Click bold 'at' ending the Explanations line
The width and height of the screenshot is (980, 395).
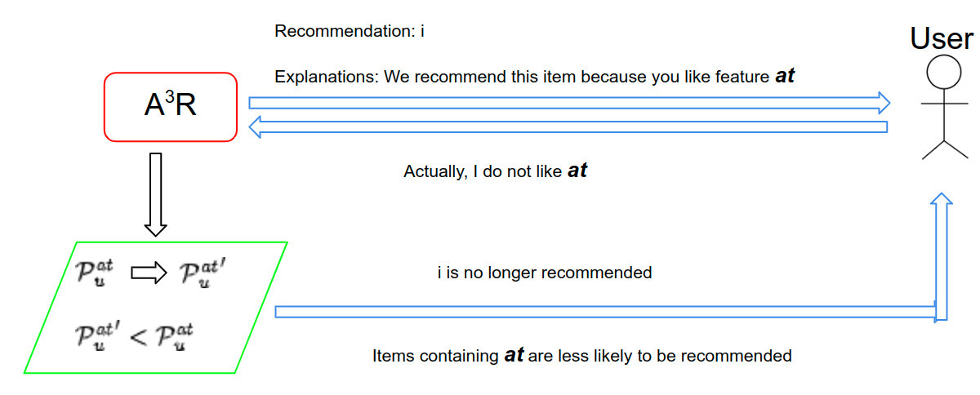pos(785,77)
